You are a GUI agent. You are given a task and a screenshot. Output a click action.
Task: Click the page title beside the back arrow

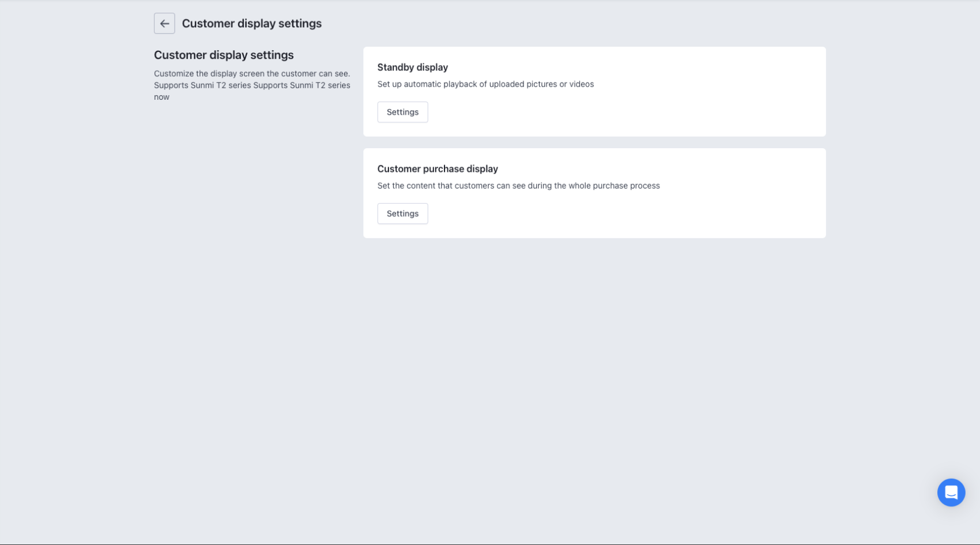coord(251,24)
